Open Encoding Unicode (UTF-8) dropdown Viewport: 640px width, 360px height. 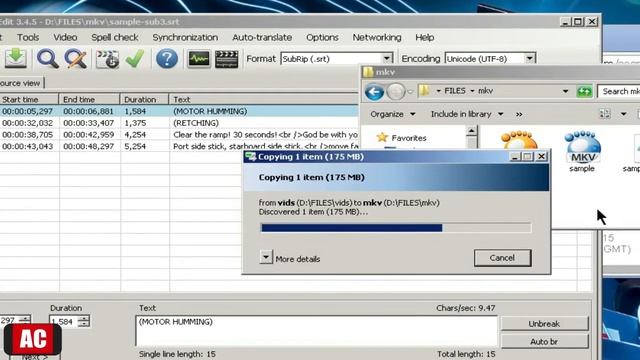pyautogui.click(x=529, y=59)
